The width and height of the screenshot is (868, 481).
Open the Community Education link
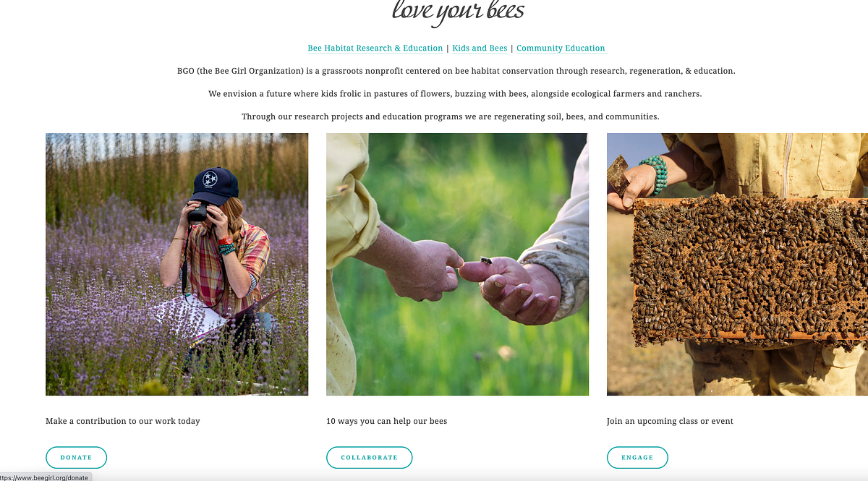click(561, 48)
